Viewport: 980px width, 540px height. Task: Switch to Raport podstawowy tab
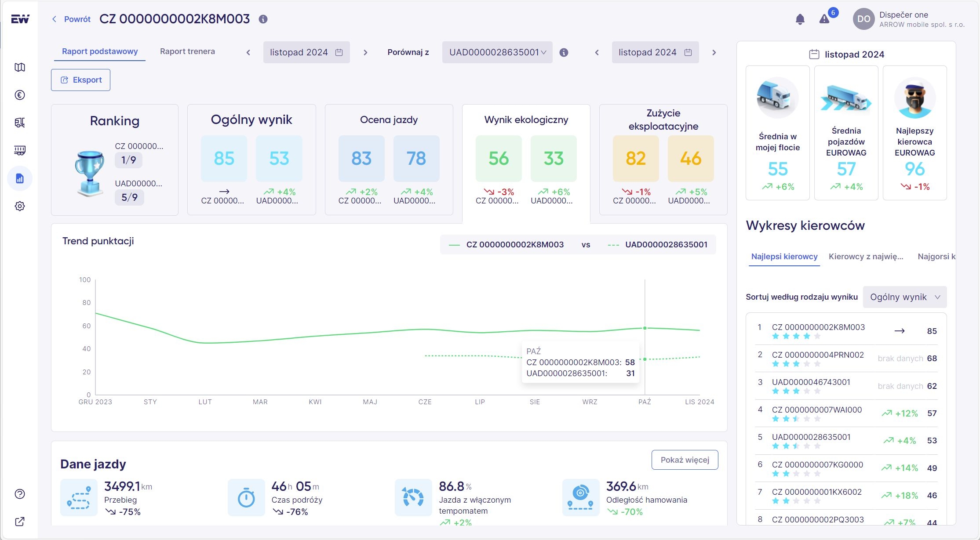tap(100, 51)
